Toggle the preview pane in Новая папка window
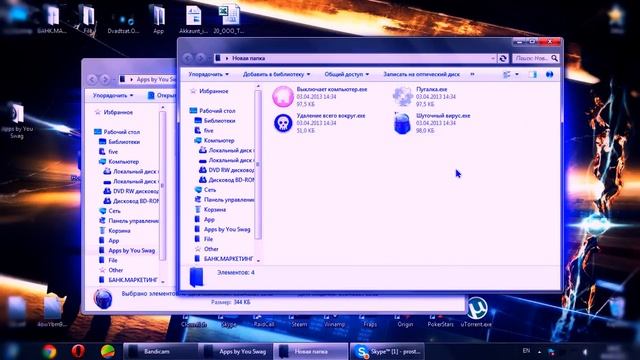The image size is (640, 360). point(533,74)
